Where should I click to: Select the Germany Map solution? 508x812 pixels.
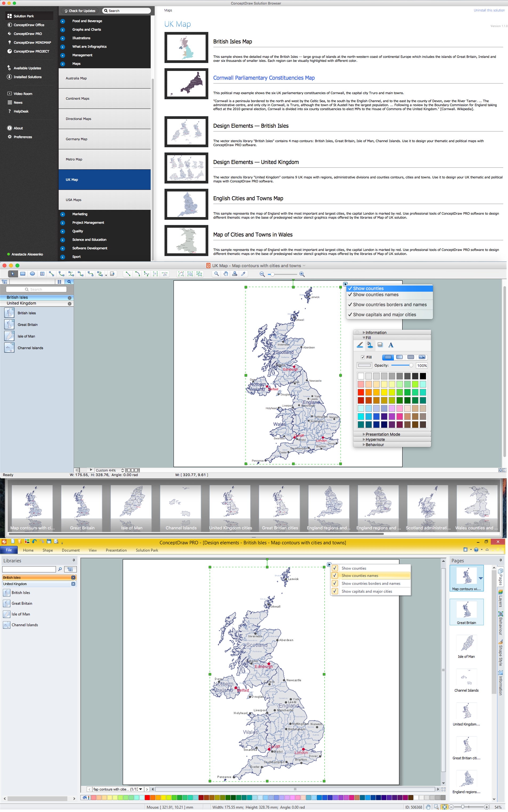[105, 139]
